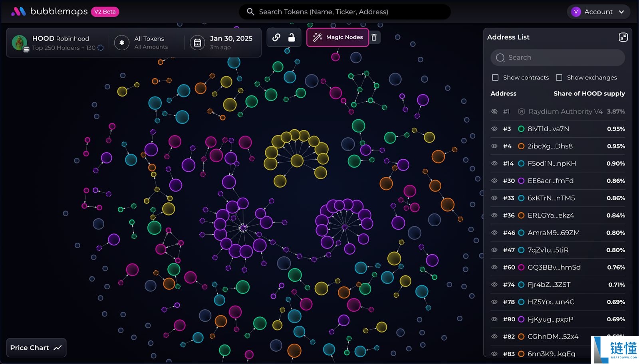Focus the Address List Search field
The width and height of the screenshot is (639, 364).
click(x=558, y=57)
